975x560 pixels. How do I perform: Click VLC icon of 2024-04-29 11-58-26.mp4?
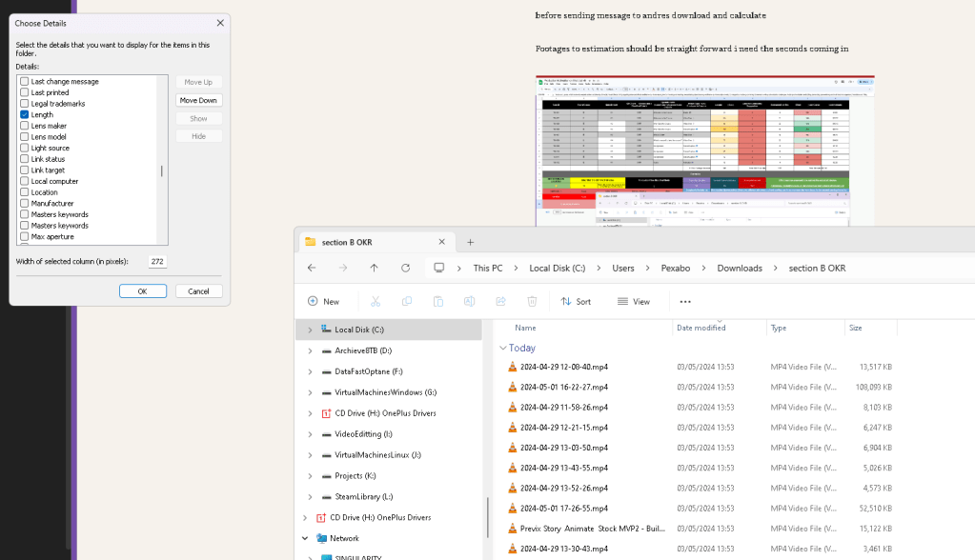(x=513, y=407)
